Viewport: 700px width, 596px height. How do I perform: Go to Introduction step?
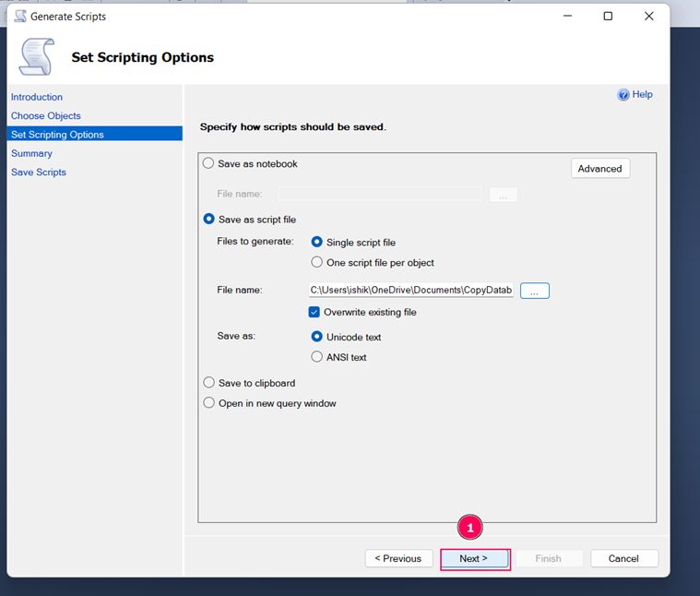click(37, 97)
